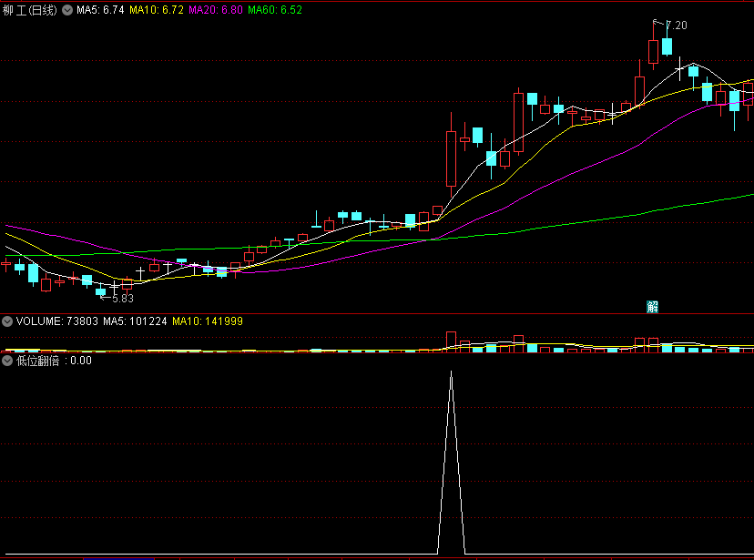This screenshot has width=754, height=560.
Task: Select the magenta MA20: 6.80 label
Action: click(216, 10)
